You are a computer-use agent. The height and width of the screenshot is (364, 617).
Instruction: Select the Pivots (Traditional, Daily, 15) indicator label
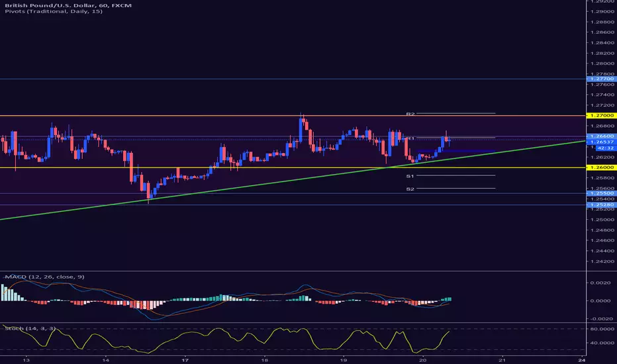point(54,11)
